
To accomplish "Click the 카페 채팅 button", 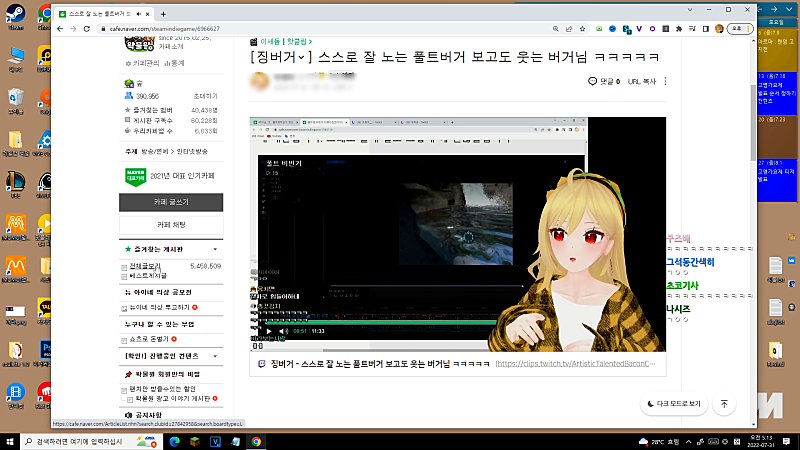I will 171,224.
